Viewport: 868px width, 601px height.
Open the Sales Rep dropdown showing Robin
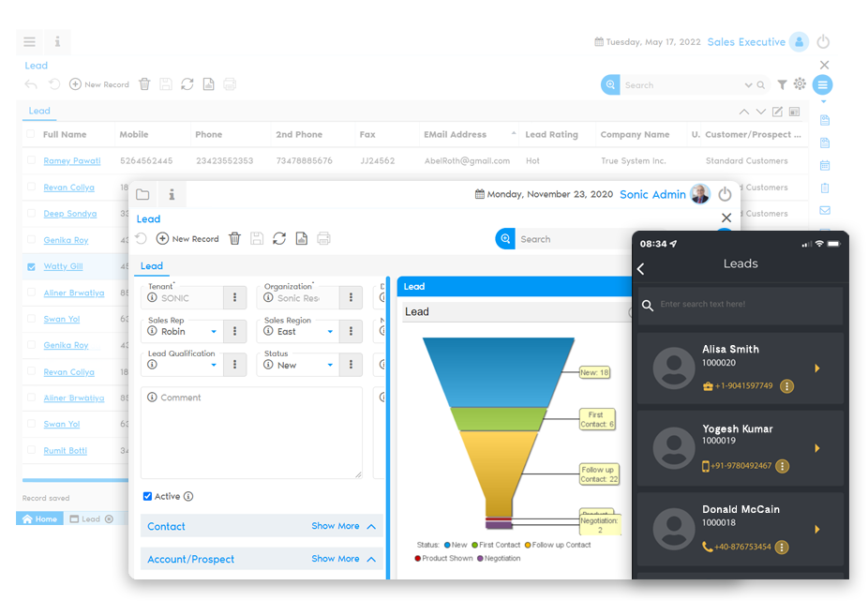coord(213,331)
